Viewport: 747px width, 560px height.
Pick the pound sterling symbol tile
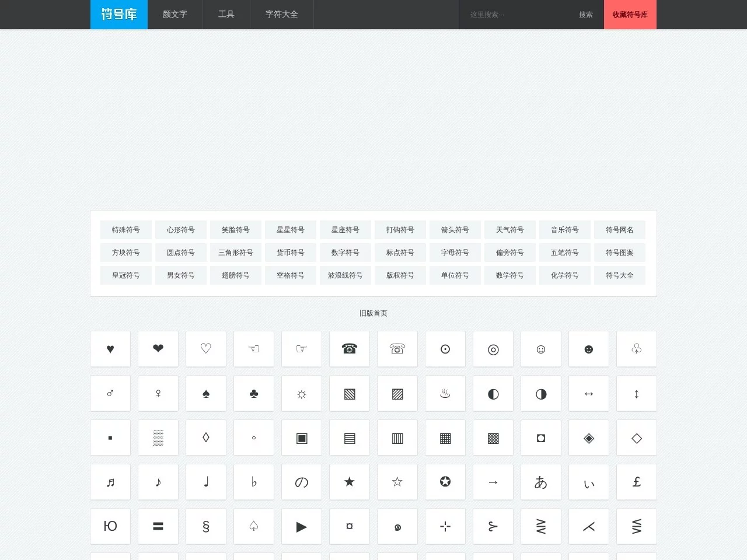(x=637, y=482)
